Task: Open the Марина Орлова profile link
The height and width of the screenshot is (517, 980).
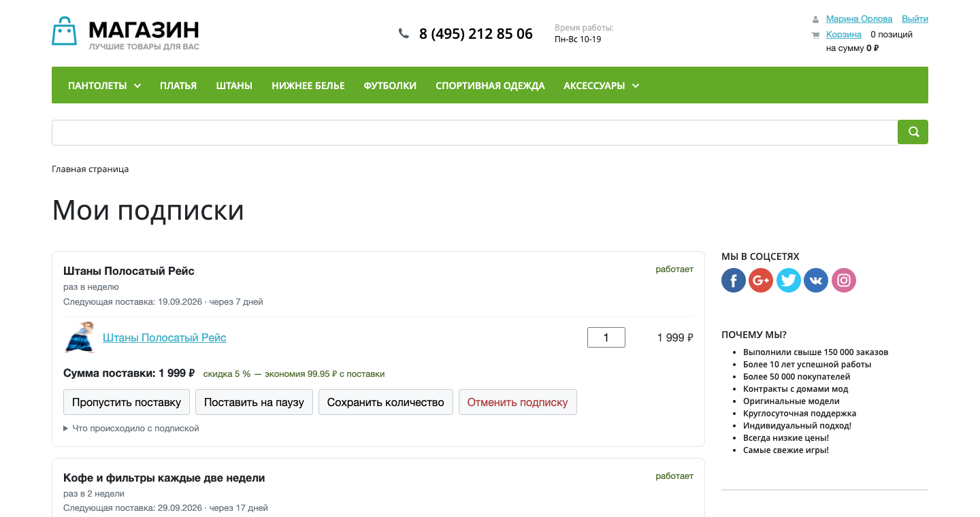Action: coord(859,19)
